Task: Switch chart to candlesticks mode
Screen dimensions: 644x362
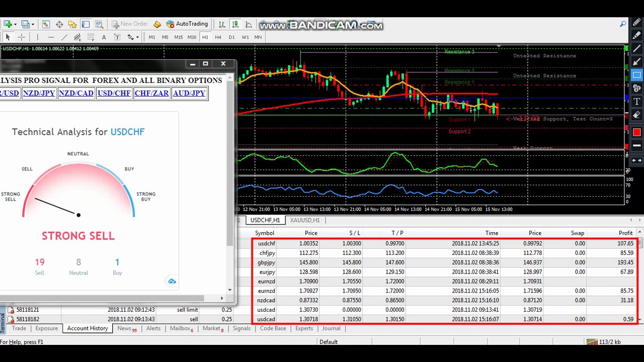Action: pos(235,24)
